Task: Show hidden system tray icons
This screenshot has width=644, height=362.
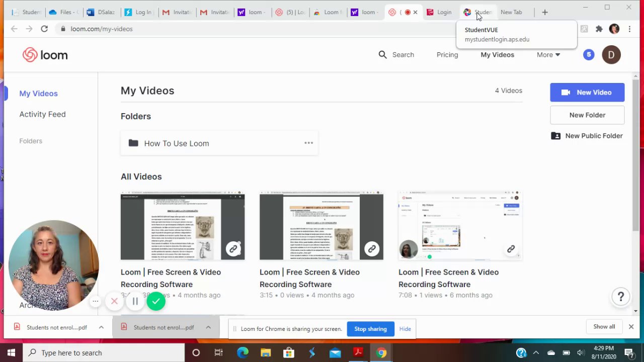Action: pos(536,352)
